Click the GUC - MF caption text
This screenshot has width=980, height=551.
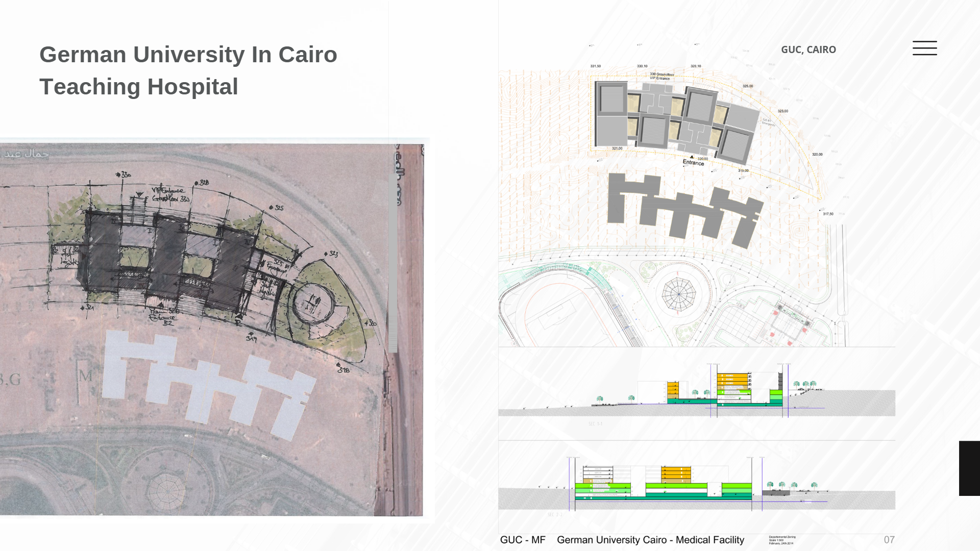(x=522, y=540)
